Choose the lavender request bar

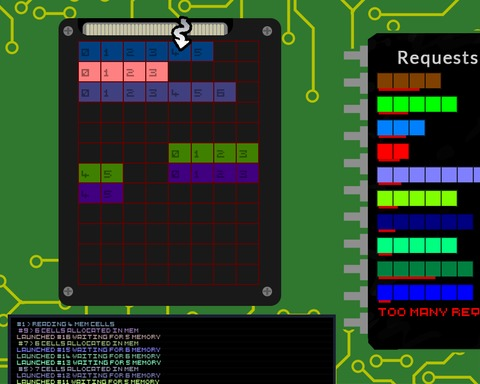(429, 175)
